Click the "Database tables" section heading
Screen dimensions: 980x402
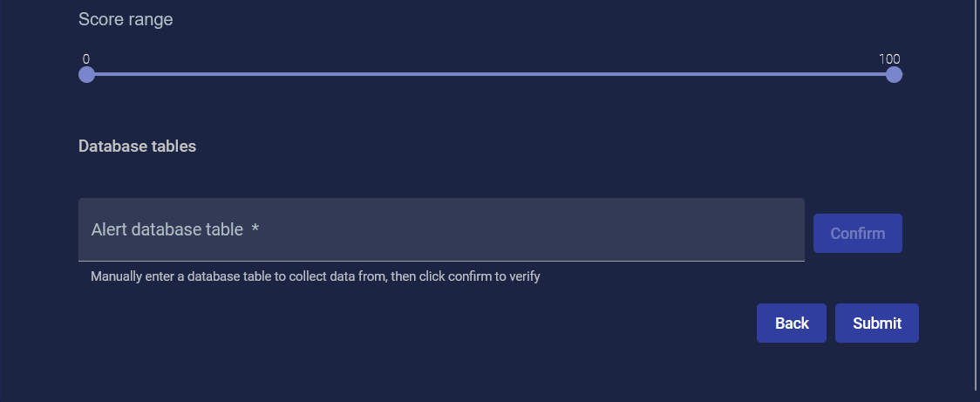(x=137, y=146)
